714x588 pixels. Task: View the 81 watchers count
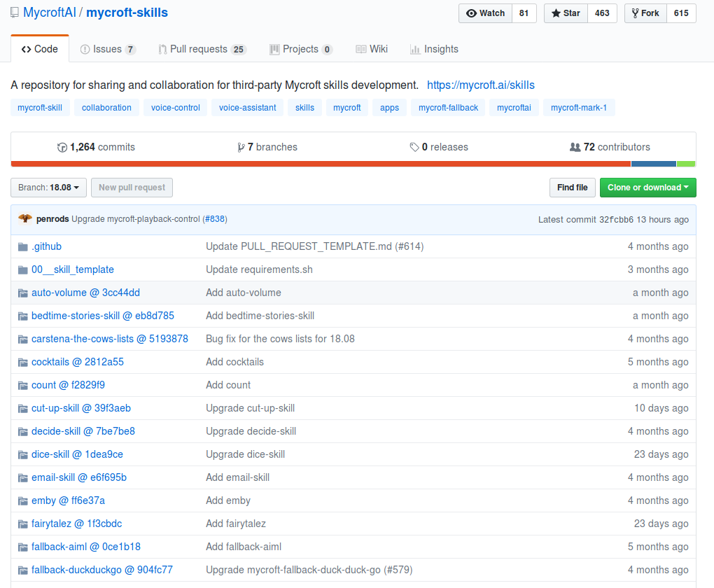pos(524,13)
